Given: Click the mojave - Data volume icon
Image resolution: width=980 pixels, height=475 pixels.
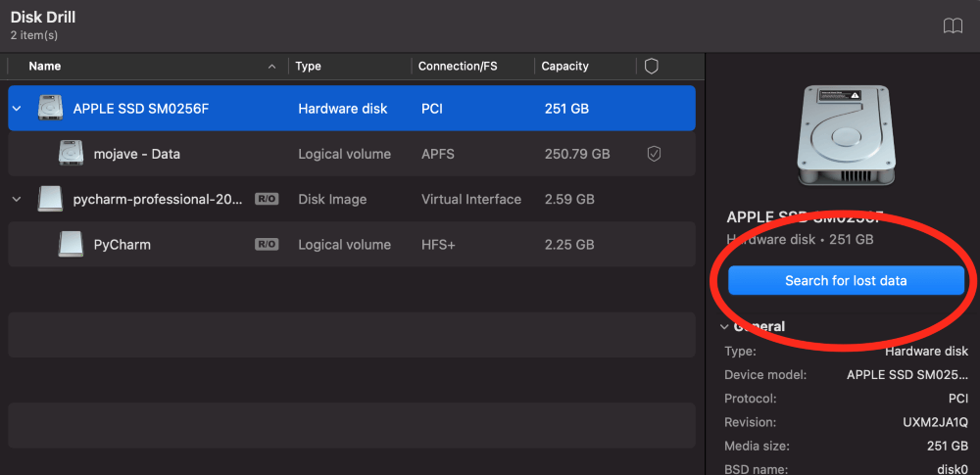Looking at the screenshot, I should (x=71, y=154).
